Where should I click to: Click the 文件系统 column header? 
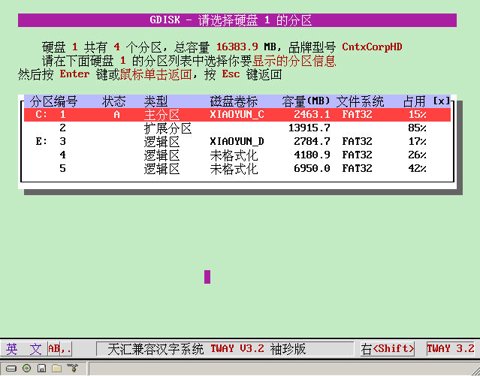click(x=360, y=101)
